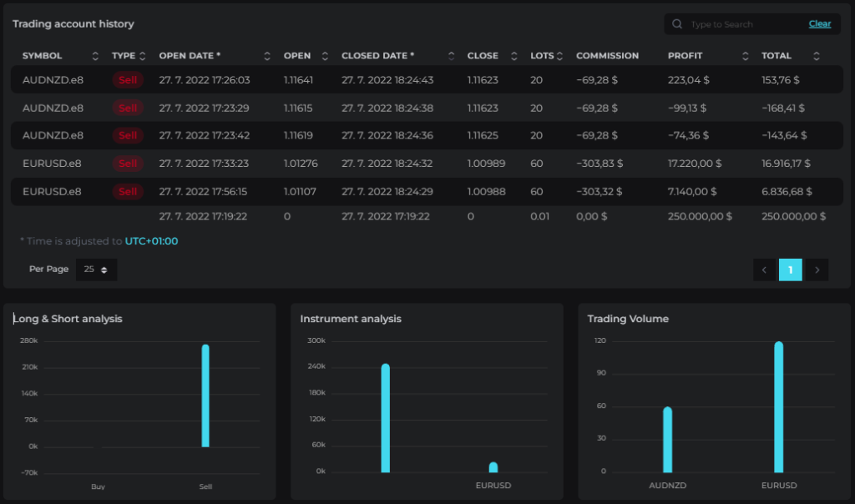Image resolution: width=855 pixels, height=504 pixels.
Task: Sort by Total column arrows
Action: (x=816, y=56)
